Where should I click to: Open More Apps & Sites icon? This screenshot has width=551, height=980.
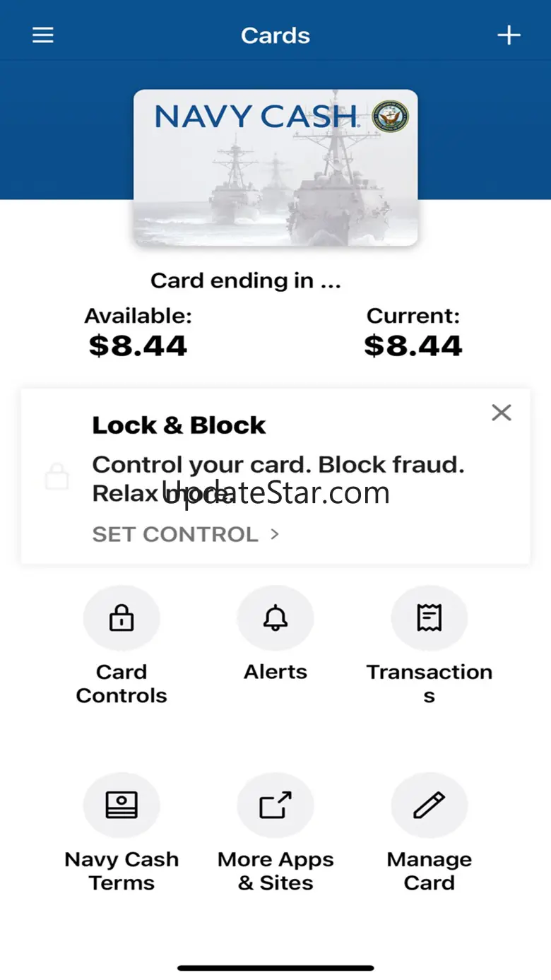pyautogui.click(x=275, y=805)
